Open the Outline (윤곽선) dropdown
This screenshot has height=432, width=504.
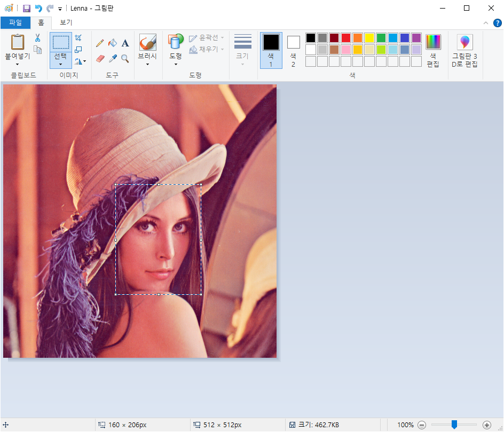[207, 38]
